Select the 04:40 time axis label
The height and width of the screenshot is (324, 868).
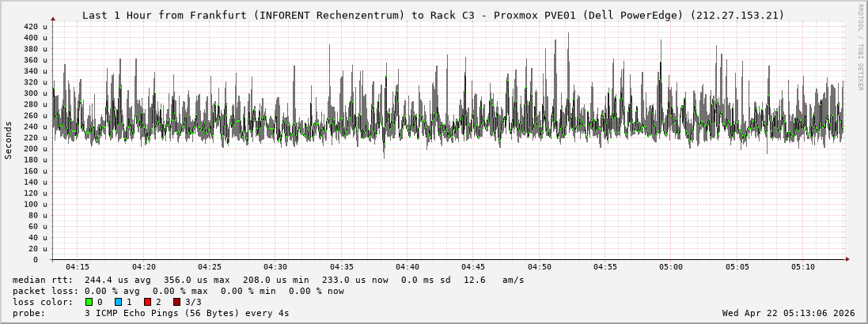[x=407, y=267]
